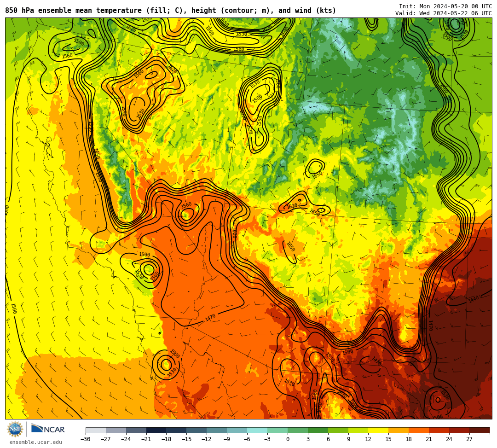Image resolution: width=497 pixels, height=448 pixels.
Task: Click the 1440 height contour label
Action: pyautogui.click(x=474, y=299)
